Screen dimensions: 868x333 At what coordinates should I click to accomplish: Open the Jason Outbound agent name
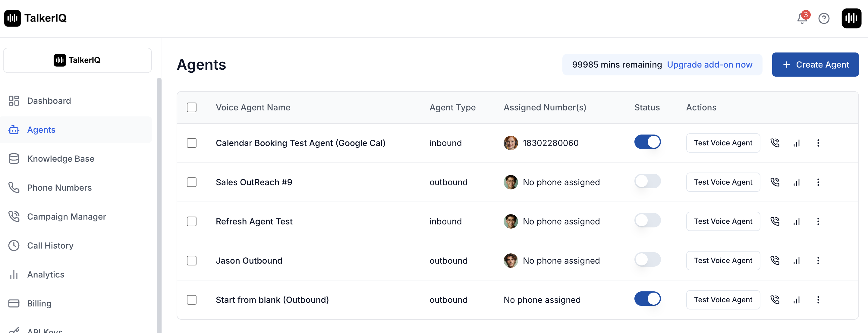click(249, 261)
